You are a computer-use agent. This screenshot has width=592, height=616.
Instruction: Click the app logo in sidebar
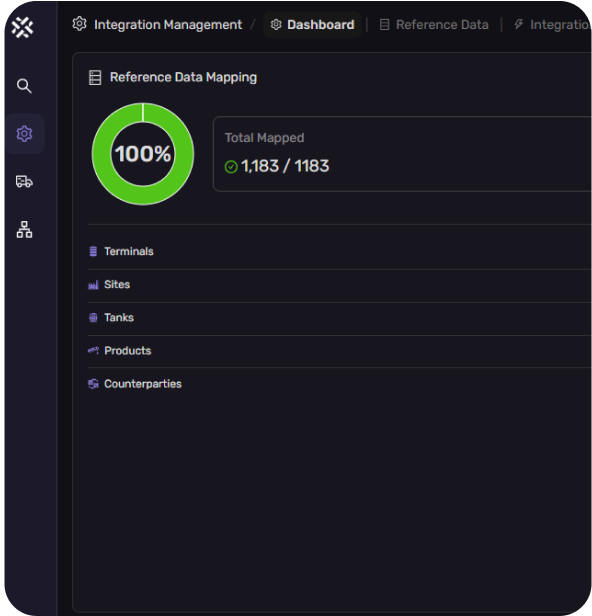pyautogui.click(x=22, y=28)
